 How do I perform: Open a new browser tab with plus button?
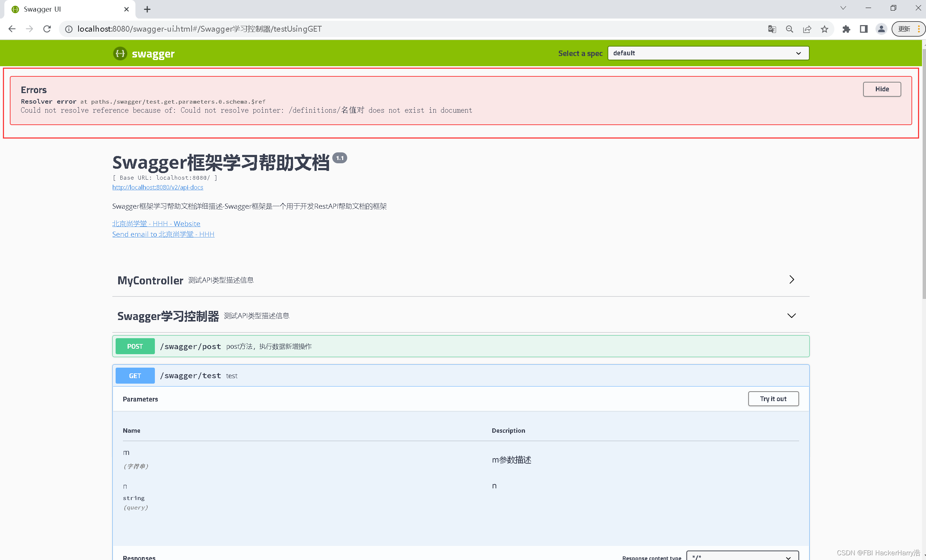click(147, 9)
